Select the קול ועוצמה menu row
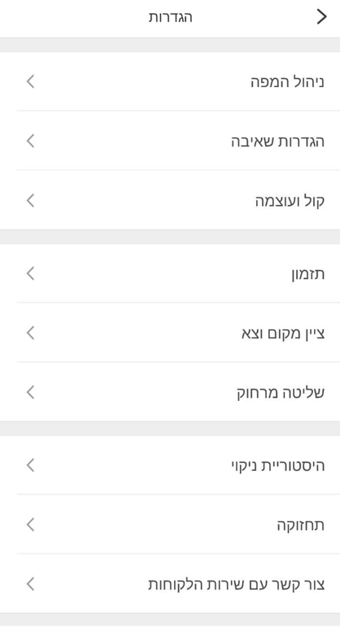 point(170,200)
